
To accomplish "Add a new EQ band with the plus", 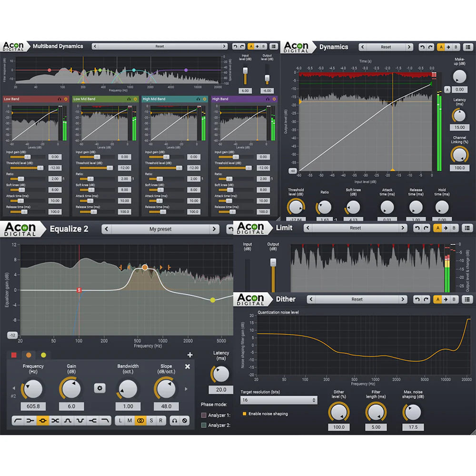I will pyautogui.click(x=190, y=355).
